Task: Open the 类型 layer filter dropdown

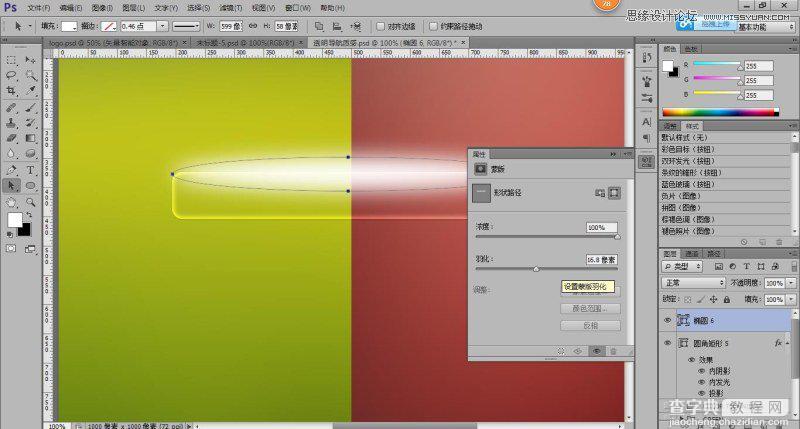Action: click(x=682, y=266)
